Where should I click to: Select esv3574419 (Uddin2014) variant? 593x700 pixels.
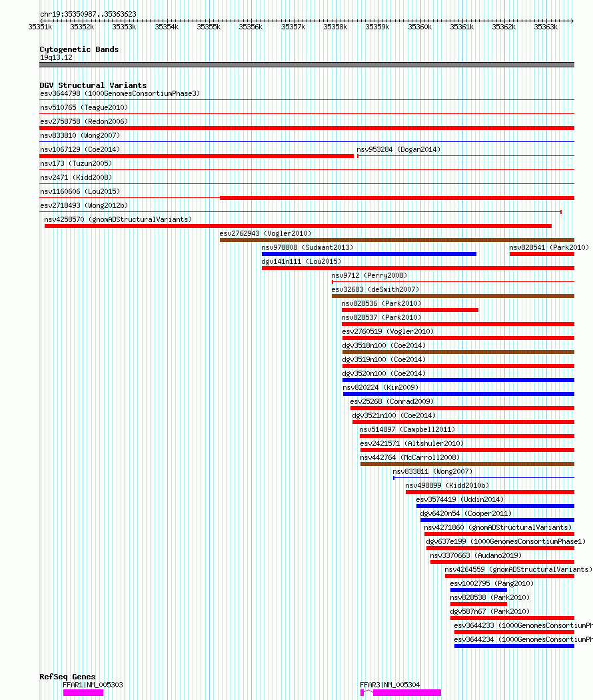coord(460,499)
